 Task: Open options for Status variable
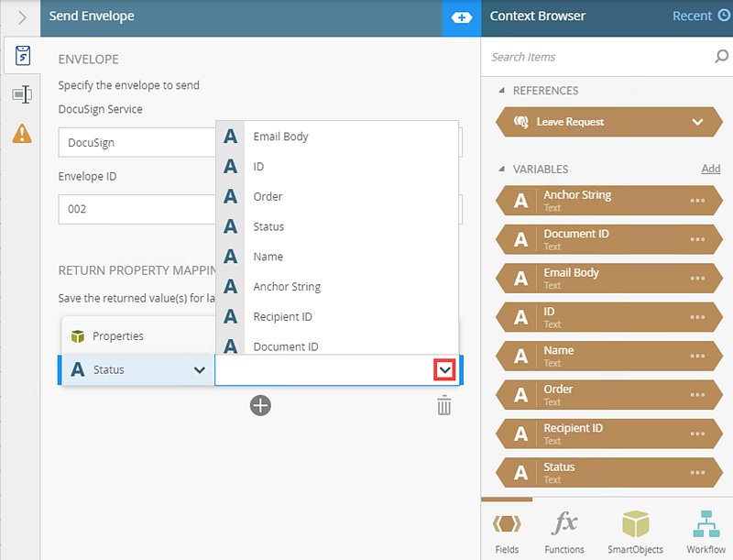click(697, 472)
